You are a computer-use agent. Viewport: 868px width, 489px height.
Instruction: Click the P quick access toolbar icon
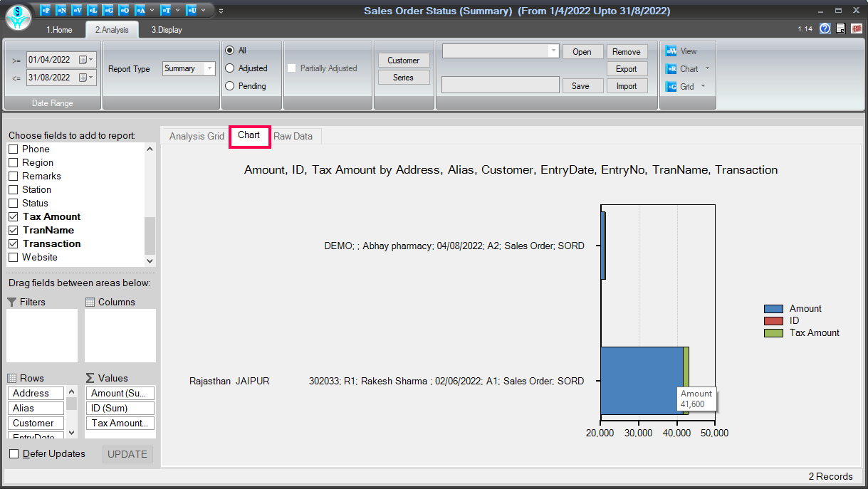coord(46,11)
